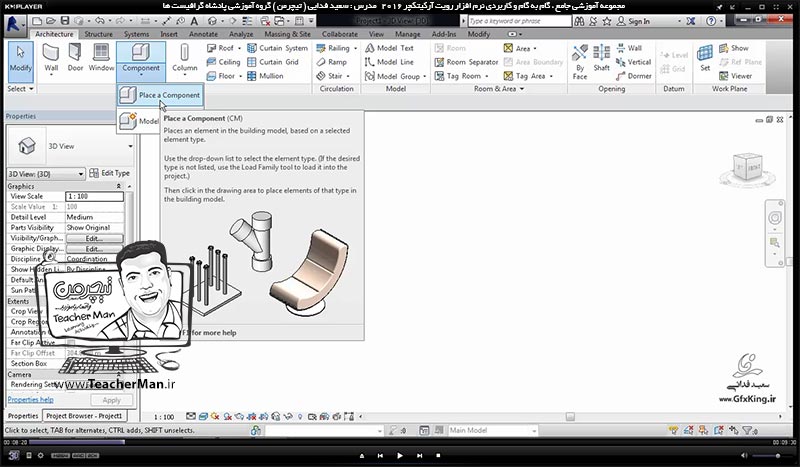This screenshot has width=800, height=467.
Task: Select the Vertical opening tool
Action: tap(633, 62)
